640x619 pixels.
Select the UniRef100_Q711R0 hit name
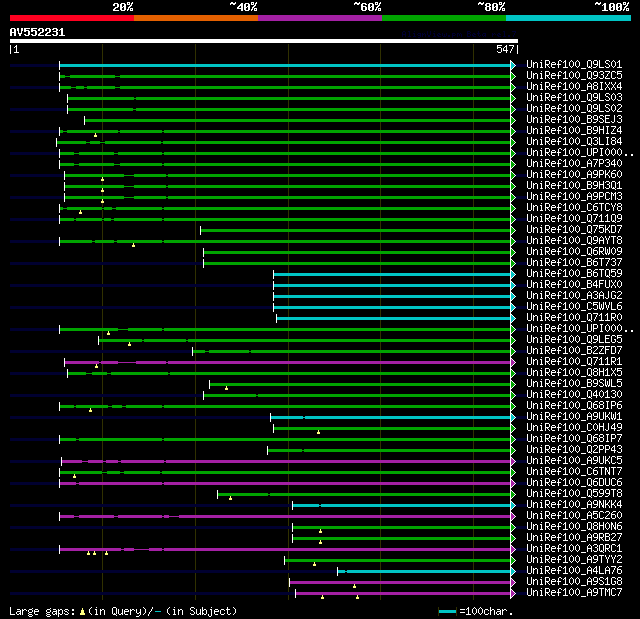click(x=574, y=318)
